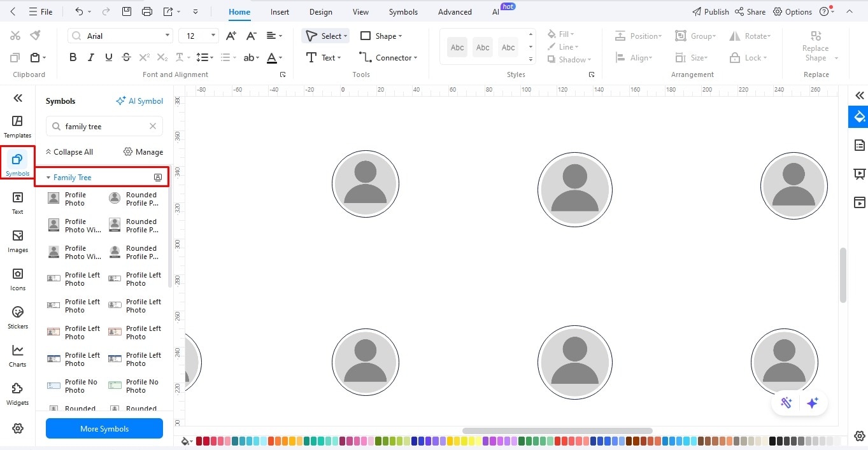Start the AI Symbol generator
The height and width of the screenshot is (450, 868).
click(x=139, y=101)
